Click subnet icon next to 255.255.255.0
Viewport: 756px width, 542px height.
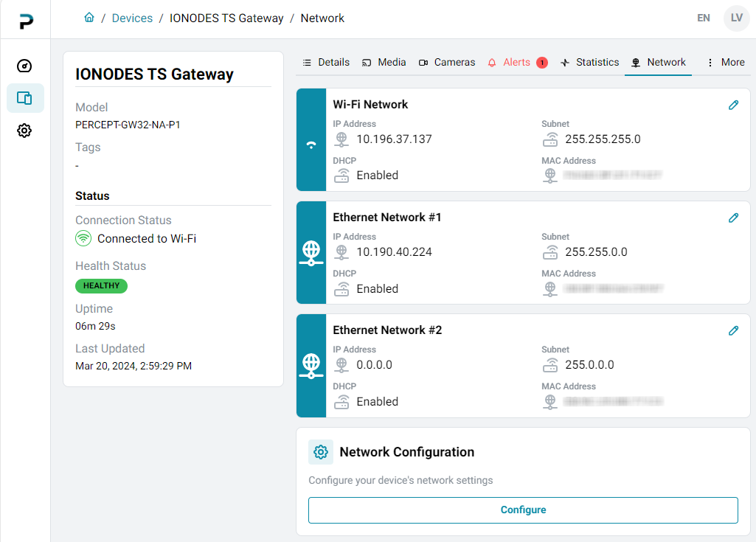click(x=550, y=139)
